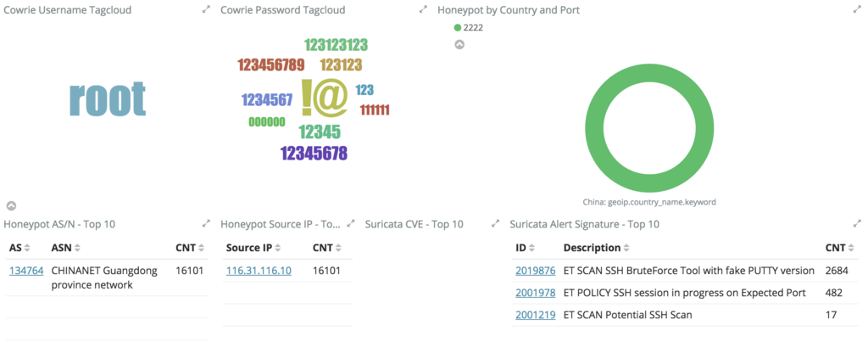
Task: Maximize the Honeypot by Country and Port panel
Action: click(857, 9)
